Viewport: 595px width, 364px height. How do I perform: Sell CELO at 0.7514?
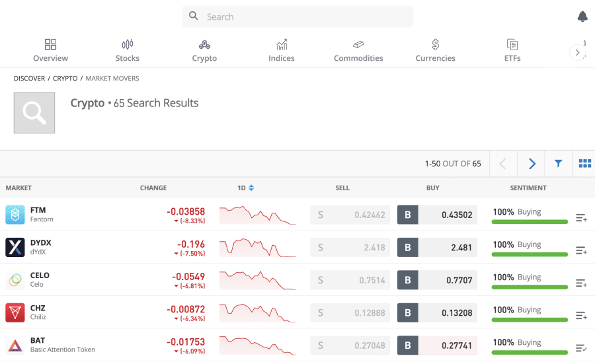click(350, 280)
